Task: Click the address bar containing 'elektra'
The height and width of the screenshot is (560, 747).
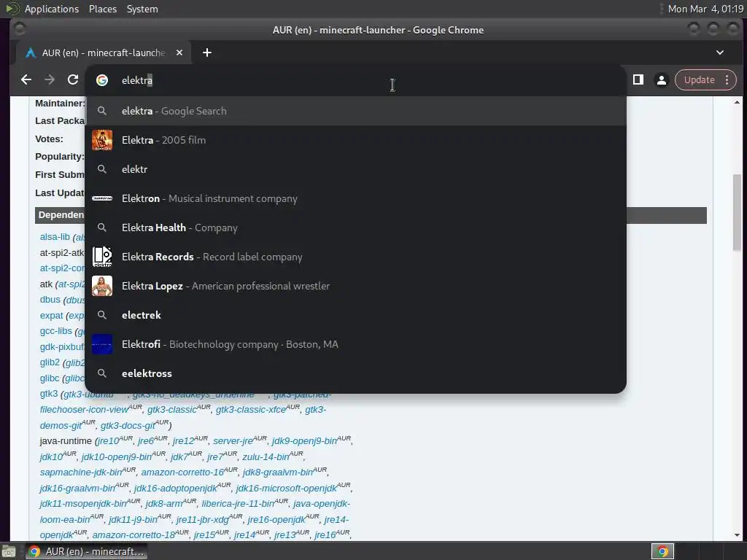Action: (x=355, y=80)
